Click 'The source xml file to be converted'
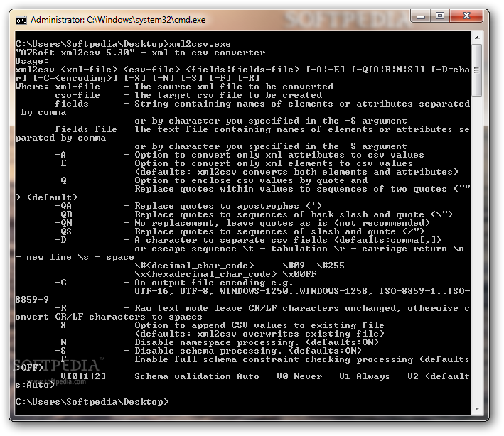Viewport: 504px width, 436px height. (x=234, y=87)
